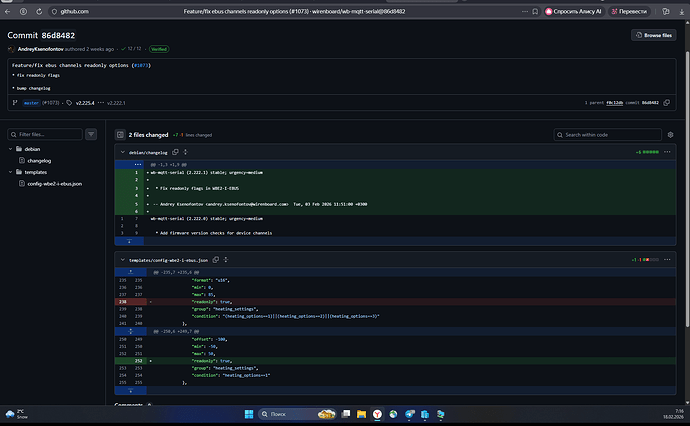690x426 pixels.
Task: Show the 12 / 12 checks status
Action: [x=132, y=49]
